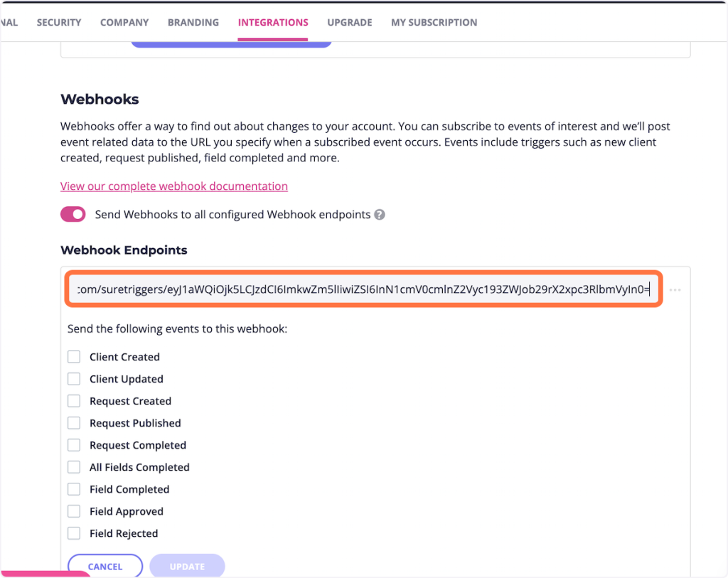This screenshot has width=728, height=578.
Task: Check Request Completed event
Action: 74,445
